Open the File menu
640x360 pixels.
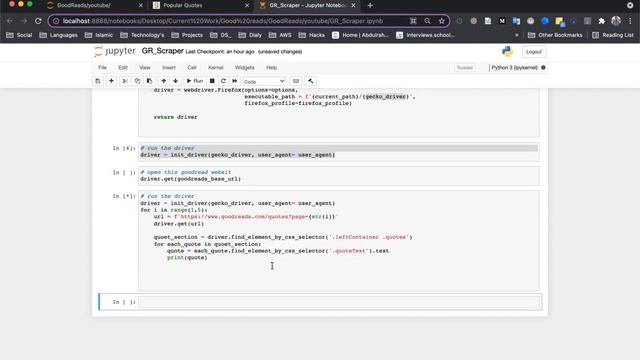[x=102, y=67]
